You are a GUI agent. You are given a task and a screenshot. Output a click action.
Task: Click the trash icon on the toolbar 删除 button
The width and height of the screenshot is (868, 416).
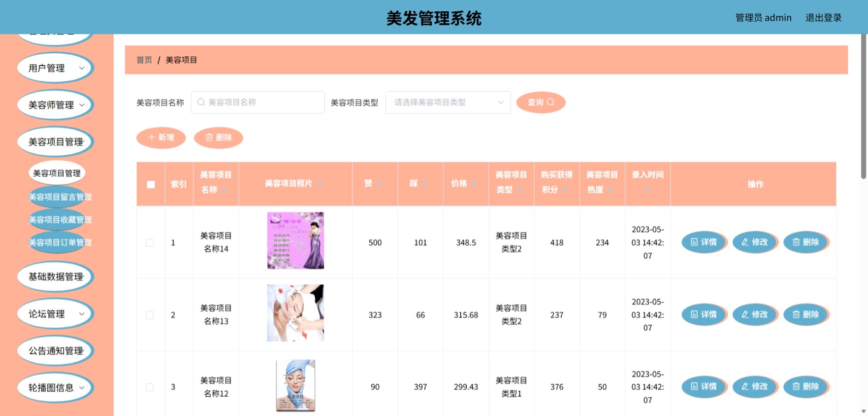209,137
